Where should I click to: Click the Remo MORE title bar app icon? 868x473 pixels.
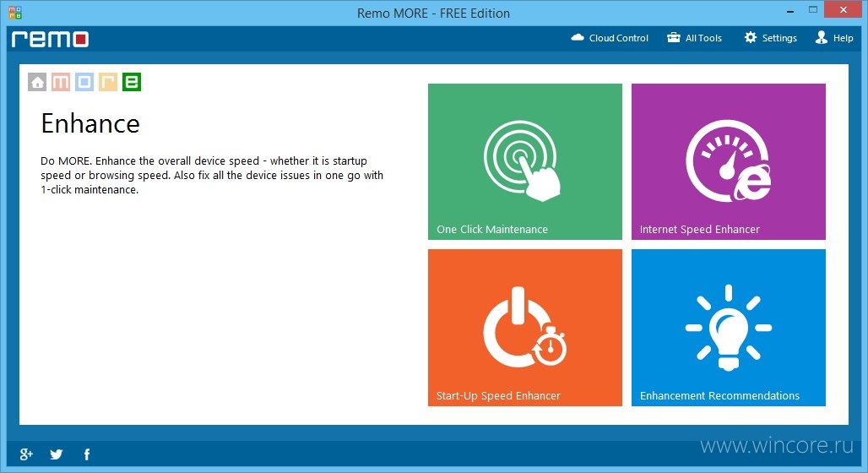point(15,12)
